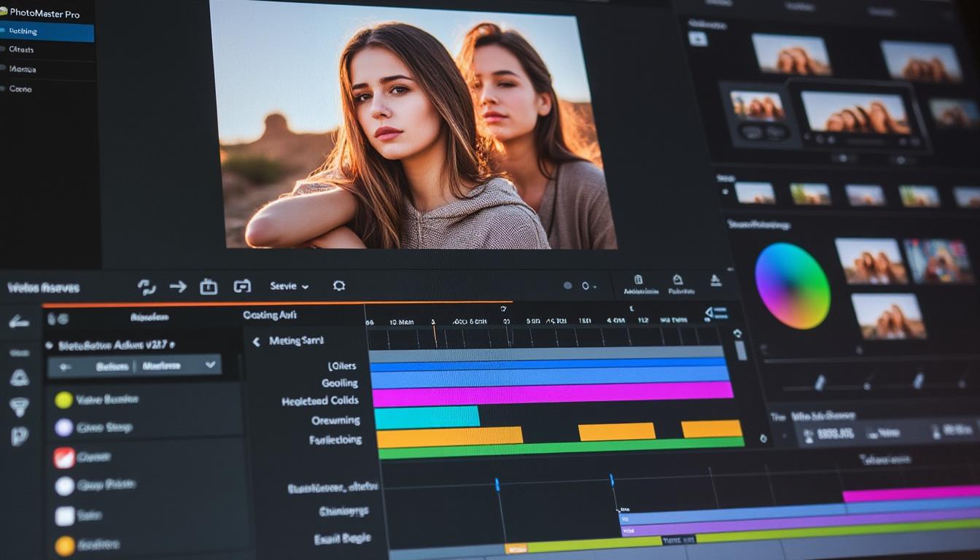980x560 pixels.
Task: Click the blue list icon above timeline scrollbar
Action: tap(717, 314)
